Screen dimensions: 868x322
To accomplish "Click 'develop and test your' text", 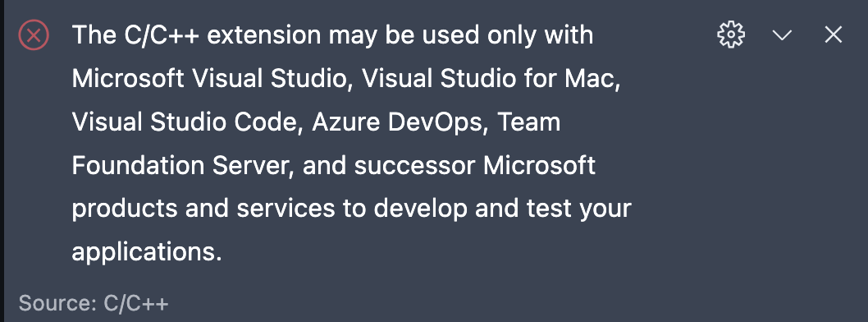I will 503,209.
